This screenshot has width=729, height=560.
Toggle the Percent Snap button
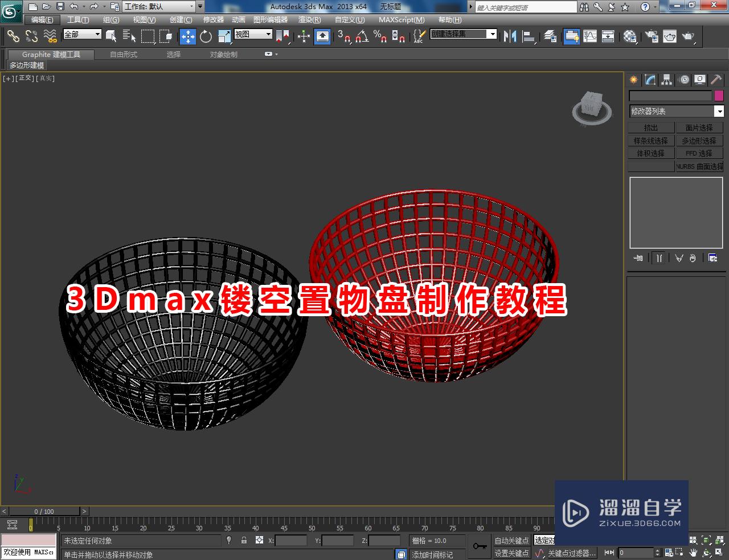coord(380,36)
